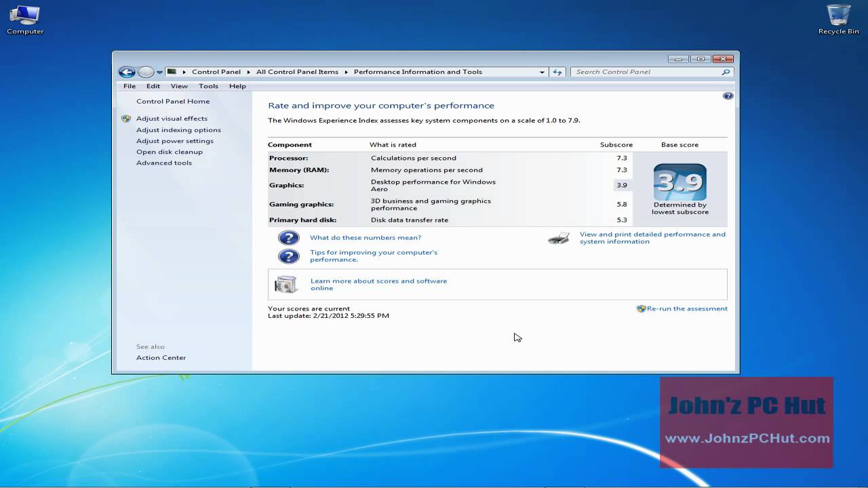Click the refresh button beside address bar
This screenshot has width=868, height=488.
(557, 72)
